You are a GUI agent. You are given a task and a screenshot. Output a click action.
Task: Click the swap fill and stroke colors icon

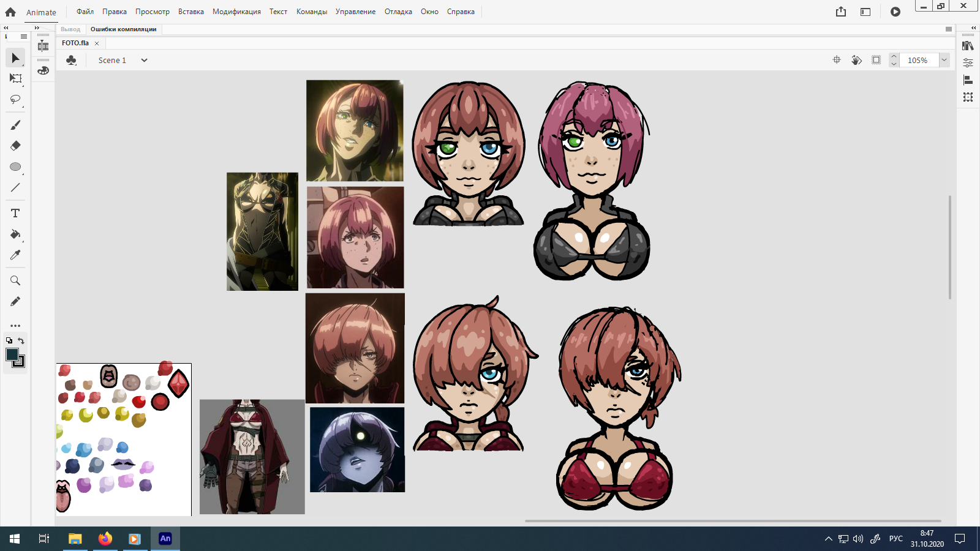(21, 341)
